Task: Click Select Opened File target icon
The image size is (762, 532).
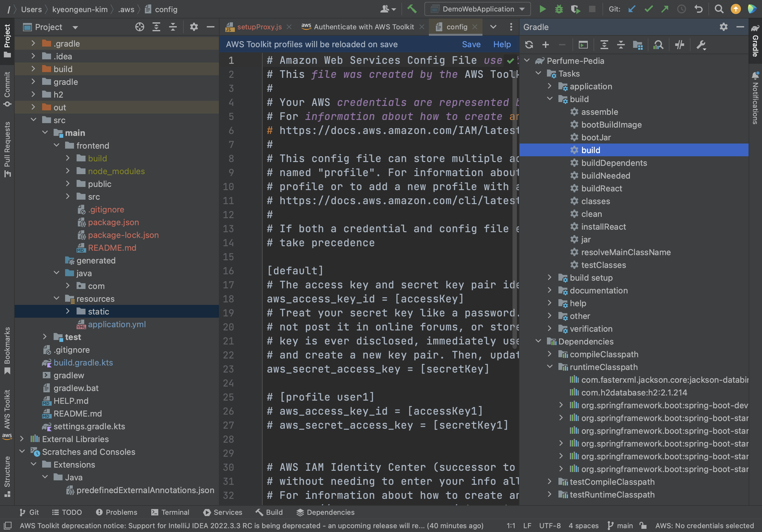Action: pos(140,27)
